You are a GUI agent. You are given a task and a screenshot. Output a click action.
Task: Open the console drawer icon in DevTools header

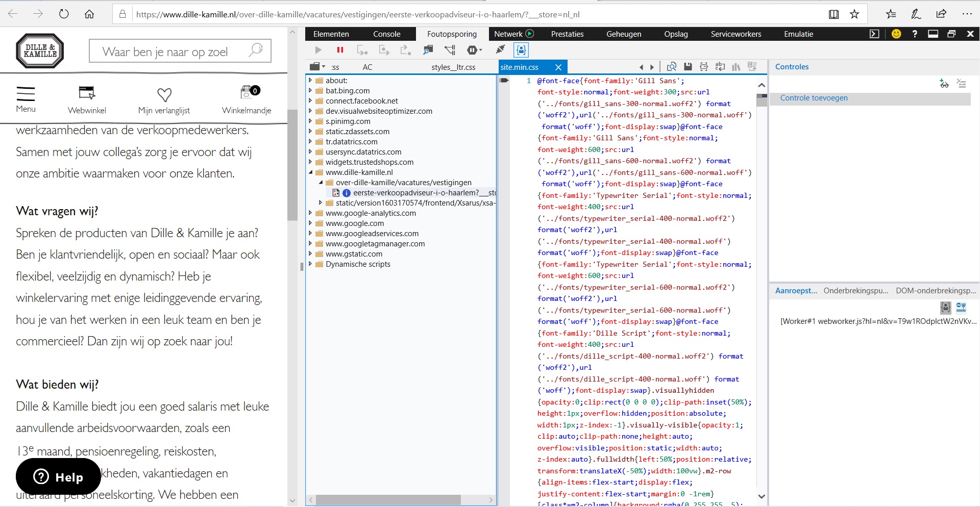coord(874,34)
